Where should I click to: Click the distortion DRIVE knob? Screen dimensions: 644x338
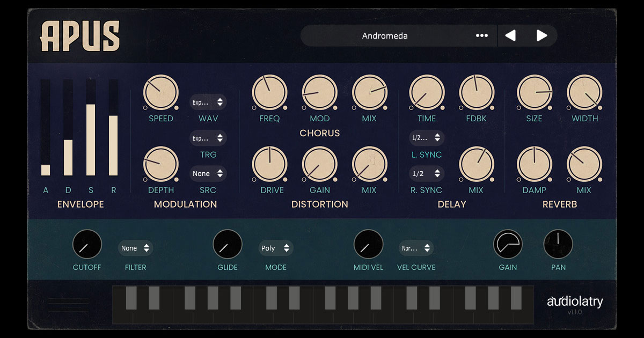click(269, 164)
